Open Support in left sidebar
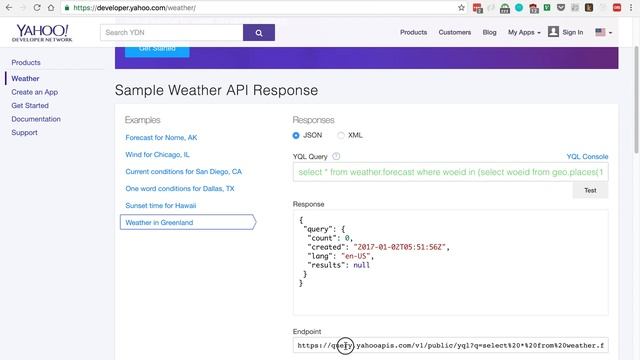Viewport: 640px width, 360px height. (x=24, y=133)
